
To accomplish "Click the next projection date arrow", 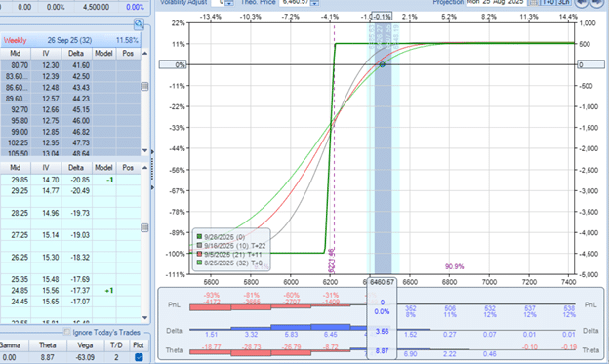I will 597,2.
